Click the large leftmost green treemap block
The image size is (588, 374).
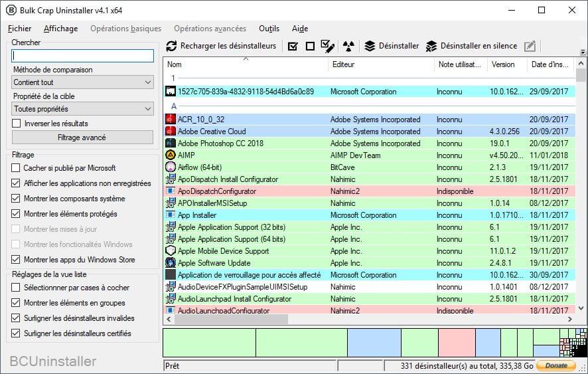point(209,343)
